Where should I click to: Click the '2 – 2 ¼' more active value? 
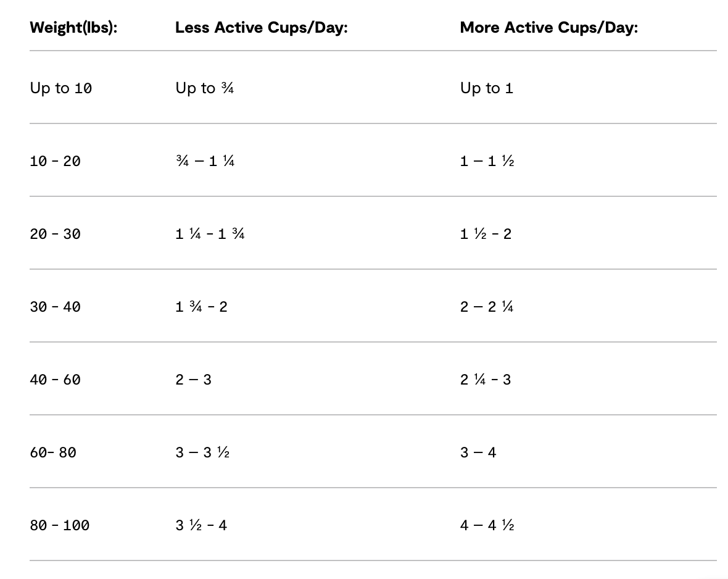tap(487, 307)
